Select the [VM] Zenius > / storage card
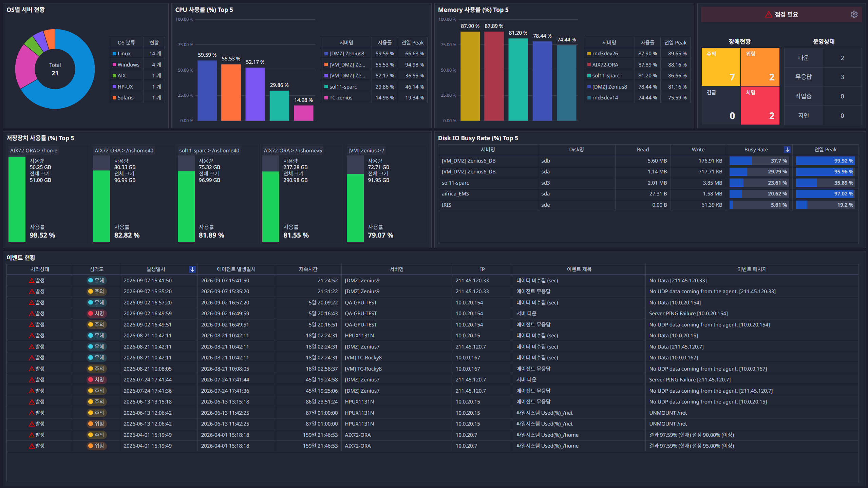Screen dimensions: 868x488 click(386, 194)
